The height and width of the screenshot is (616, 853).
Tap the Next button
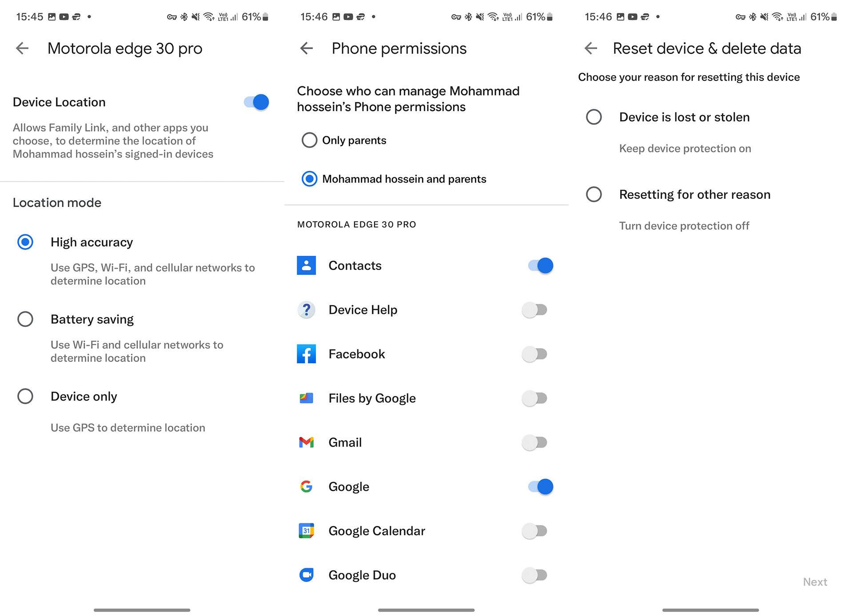coord(815,582)
